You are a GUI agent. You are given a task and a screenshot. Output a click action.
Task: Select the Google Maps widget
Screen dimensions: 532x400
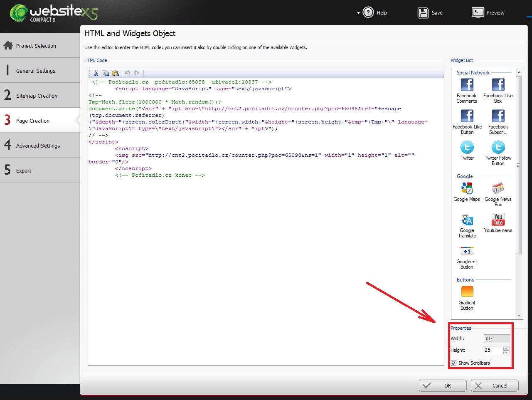(x=467, y=192)
